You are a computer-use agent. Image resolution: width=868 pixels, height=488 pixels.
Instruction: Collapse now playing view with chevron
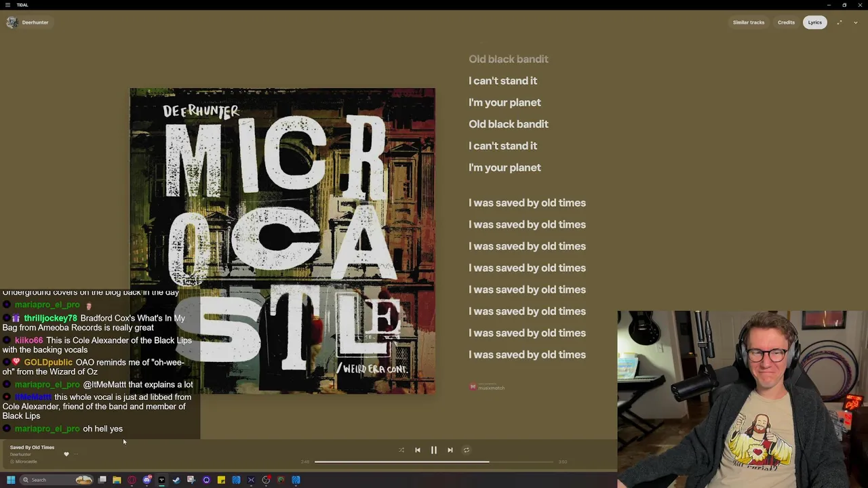tap(856, 22)
